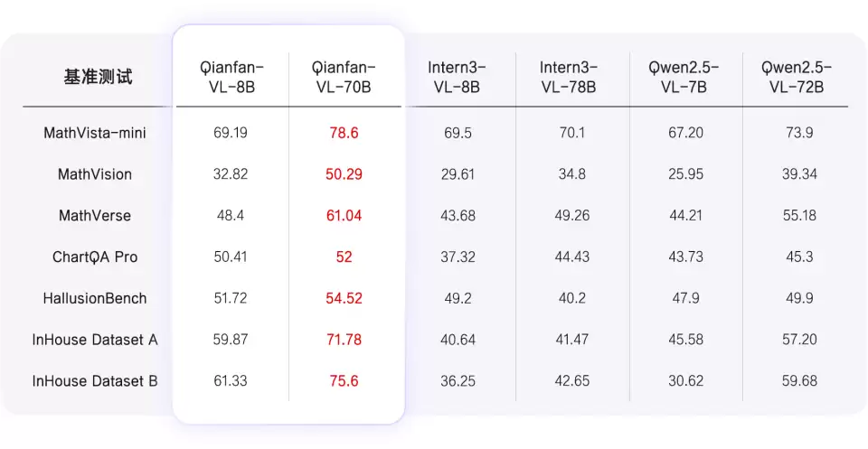Select the 69.19 MathVista-mini score

(231, 133)
